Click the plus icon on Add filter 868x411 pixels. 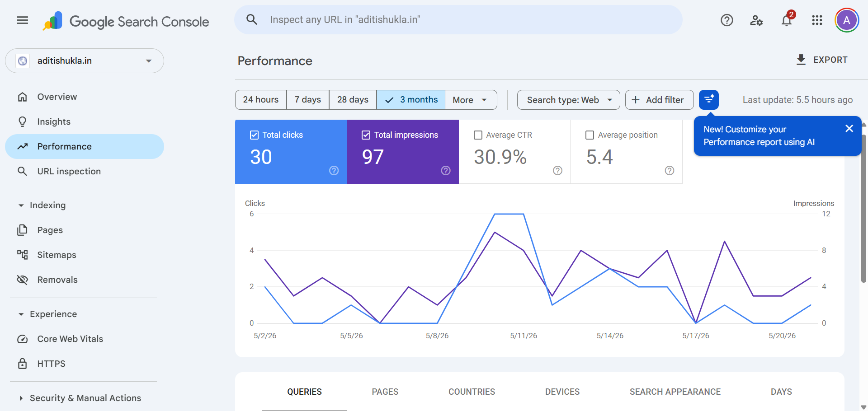tap(636, 100)
